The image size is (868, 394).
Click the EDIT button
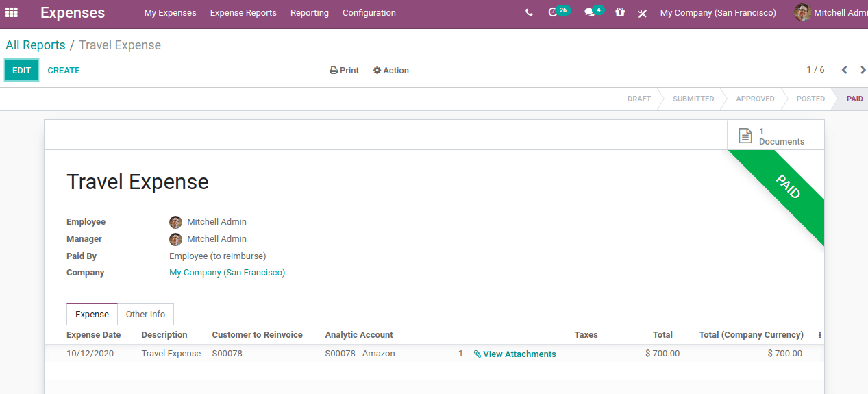22,70
